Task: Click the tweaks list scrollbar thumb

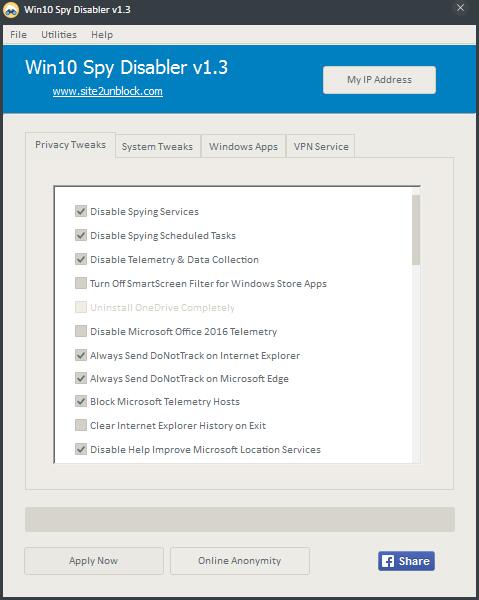Action: point(416,230)
